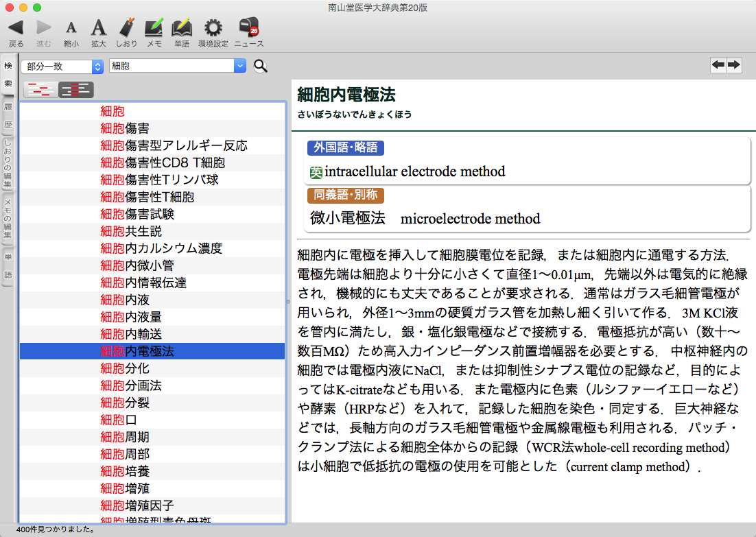Open the 部分一致 match type dropdown
Image resolution: width=756 pixels, height=537 pixels.
[x=61, y=66]
